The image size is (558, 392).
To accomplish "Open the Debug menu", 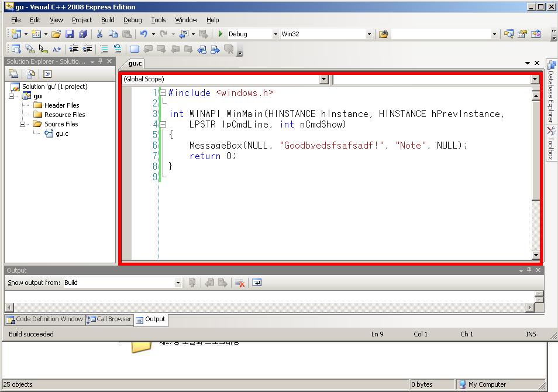I will pyautogui.click(x=133, y=20).
